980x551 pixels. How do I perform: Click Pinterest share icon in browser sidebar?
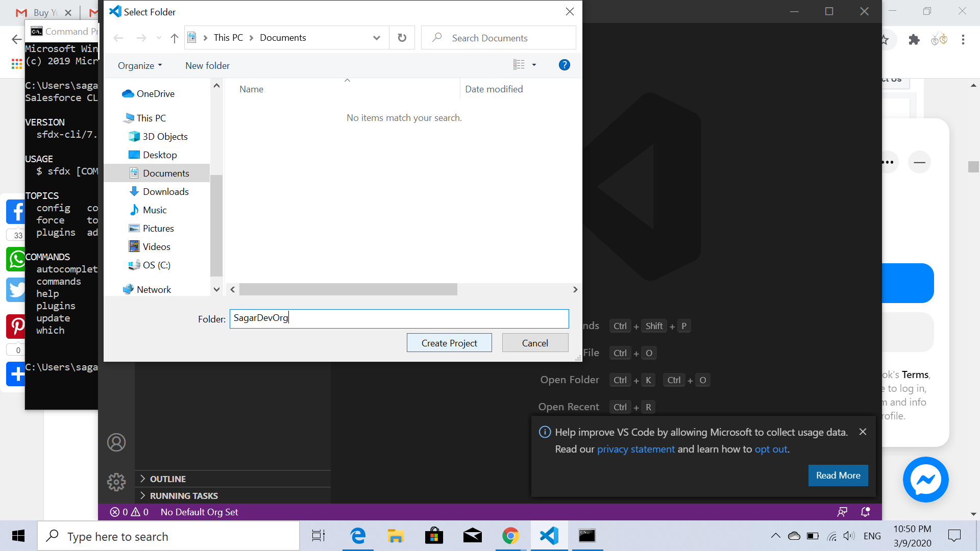click(16, 327)
